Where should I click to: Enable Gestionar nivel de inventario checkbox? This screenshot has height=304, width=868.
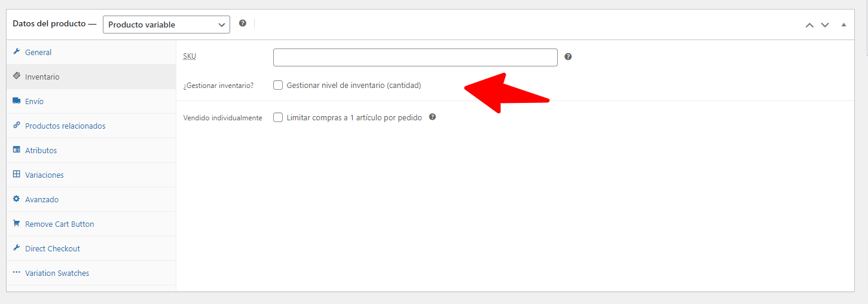click(x=278, y=85)
